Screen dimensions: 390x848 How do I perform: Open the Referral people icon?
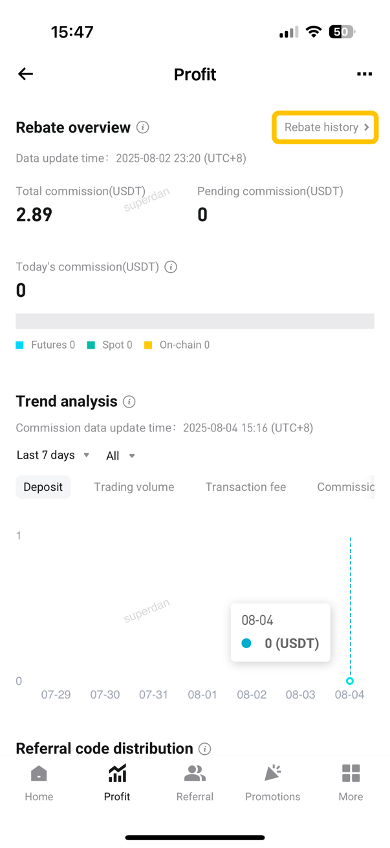pos(195,773)
